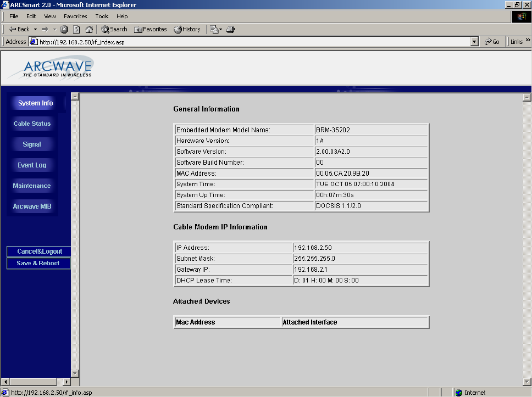Open the Help menu

122,16
